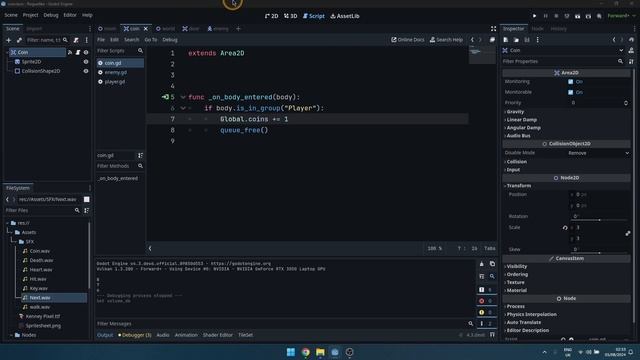Clear output with clear icon

482,264
